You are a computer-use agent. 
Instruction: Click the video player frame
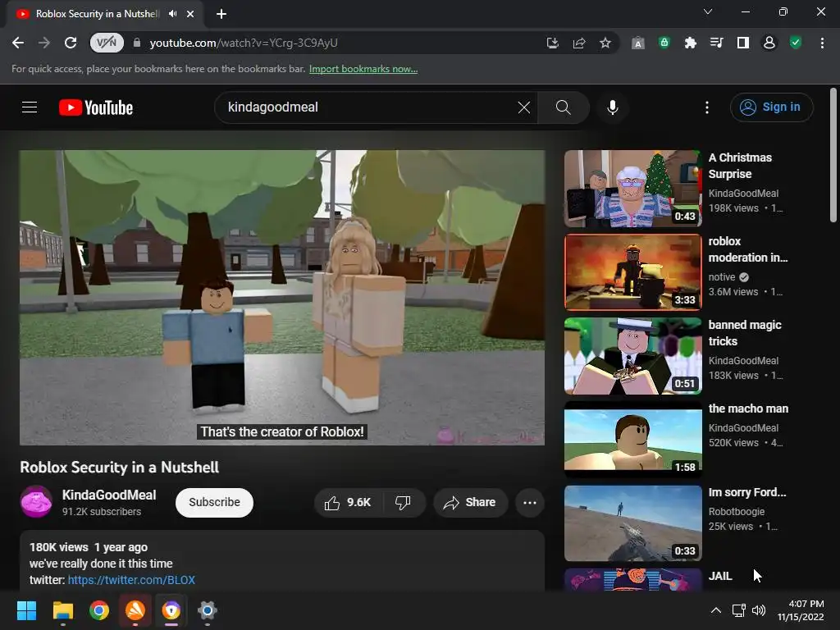click(x=282, y=297)
